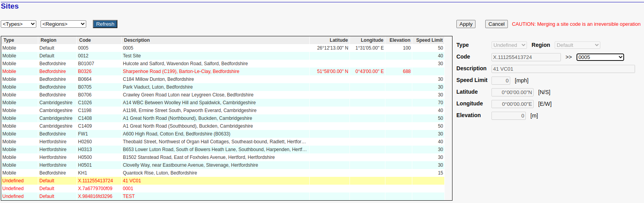Click the Code input field

(526, 57)
